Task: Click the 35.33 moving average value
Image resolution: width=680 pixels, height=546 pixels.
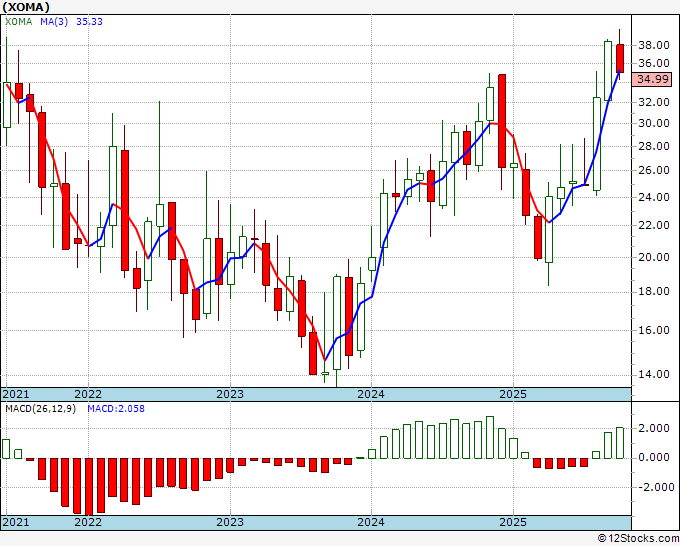Action: pyautogui.click(x=89, y=21)
